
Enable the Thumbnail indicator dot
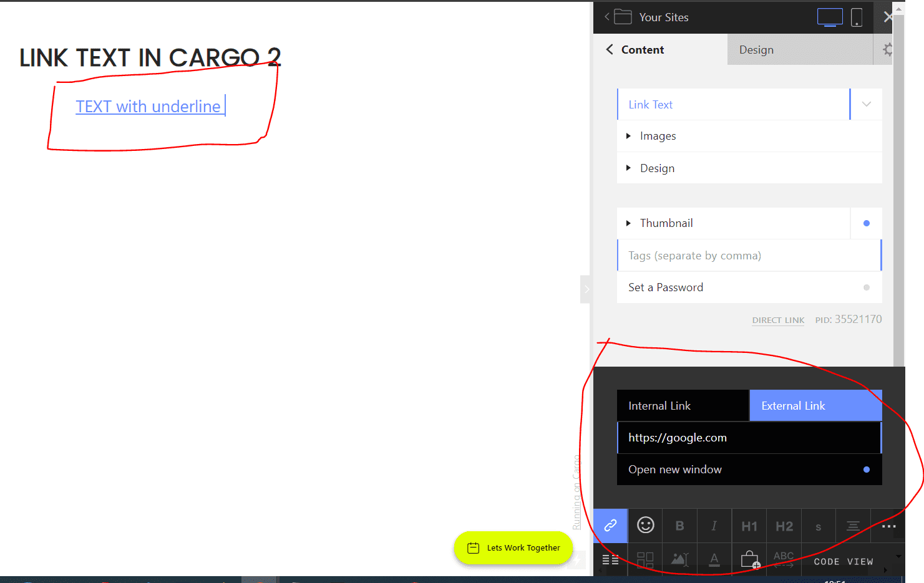tap(866, 223)
